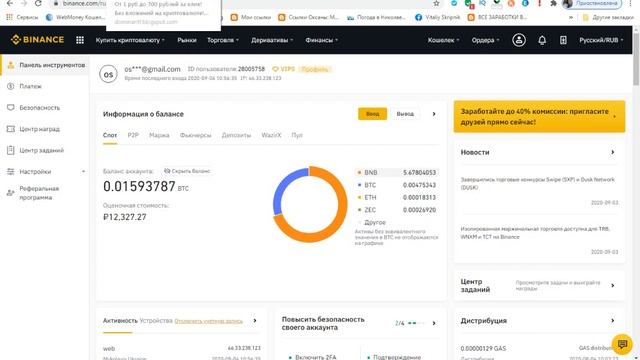This screenshot has height=360, width=640.
Task: Switch to the Депозиты tab
Action: (x=236, y=135)
